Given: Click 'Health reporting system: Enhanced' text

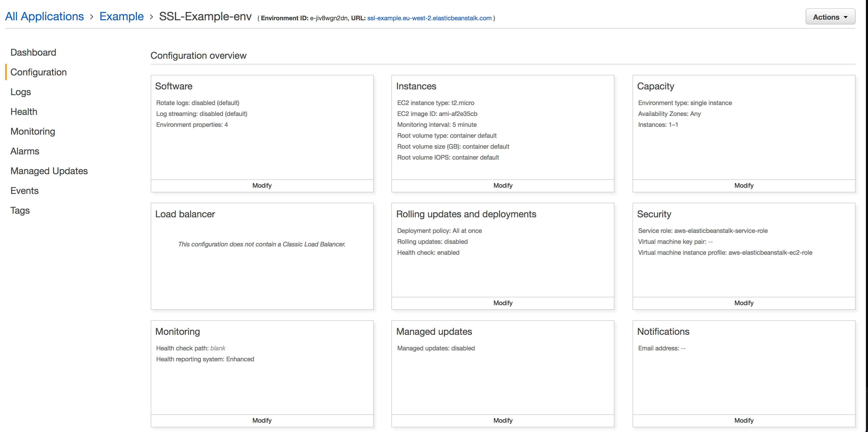Looking at the screenshot, I should click(205, 359).
